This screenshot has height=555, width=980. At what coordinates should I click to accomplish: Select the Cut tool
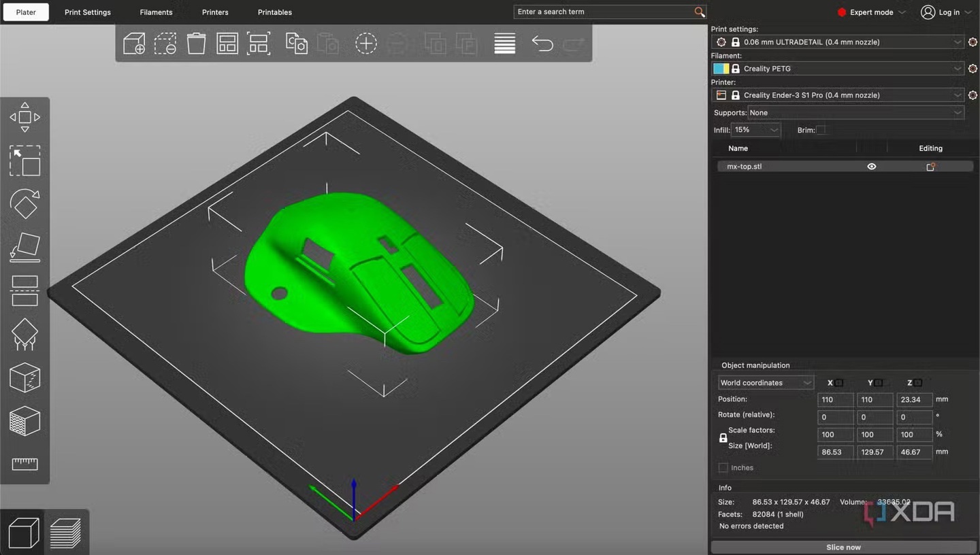(x=24, y=291)
